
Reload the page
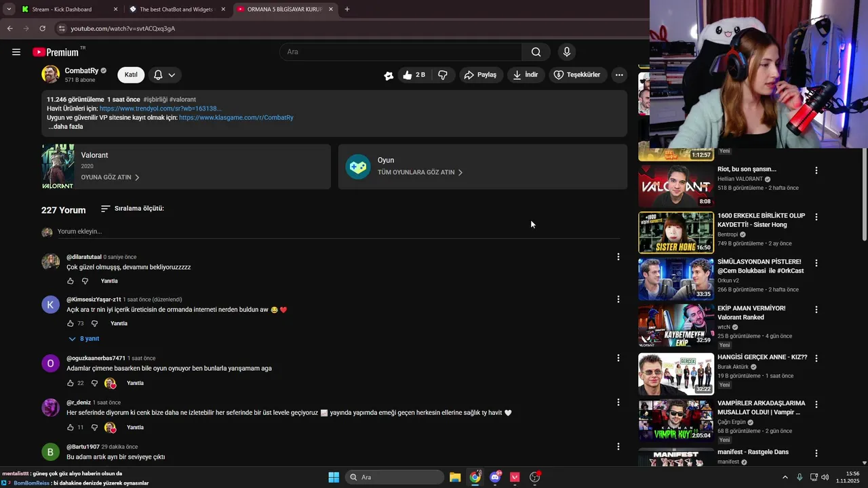pyautogui.click(x=42, y=28)
